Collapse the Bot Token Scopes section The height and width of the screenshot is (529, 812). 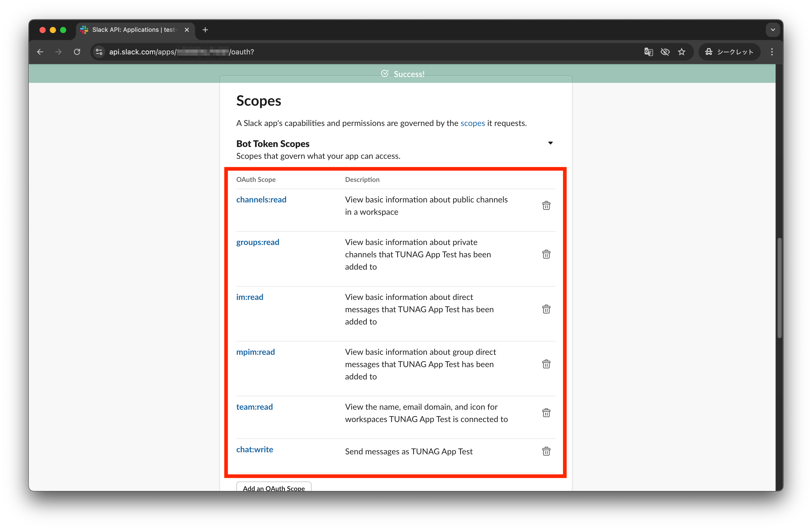(x=550, y=143)
